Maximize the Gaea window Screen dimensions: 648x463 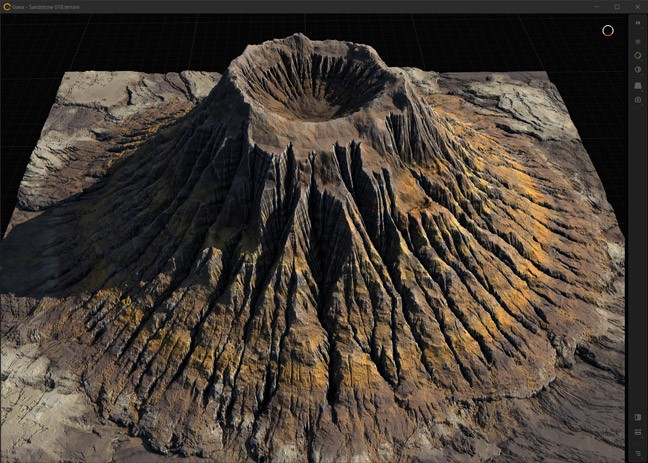coord(617,6)
